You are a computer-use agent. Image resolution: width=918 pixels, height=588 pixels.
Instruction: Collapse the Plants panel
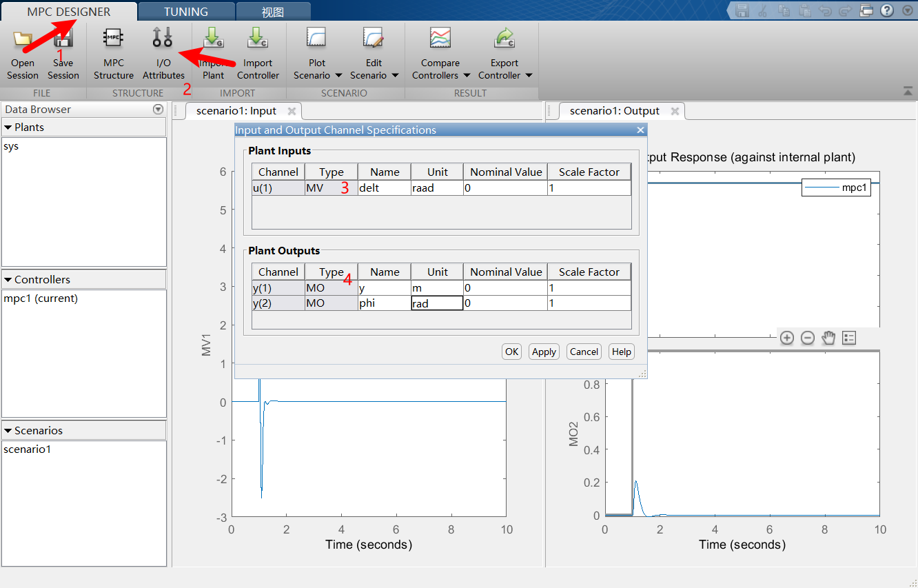click(x=8, y=128)
